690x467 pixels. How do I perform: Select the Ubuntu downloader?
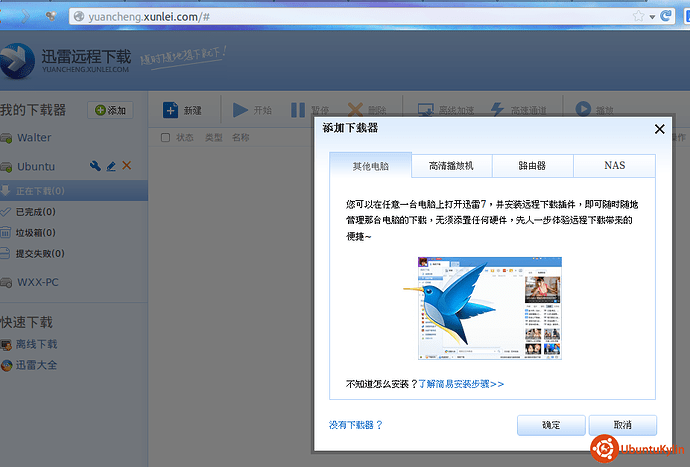pos(36,167)
